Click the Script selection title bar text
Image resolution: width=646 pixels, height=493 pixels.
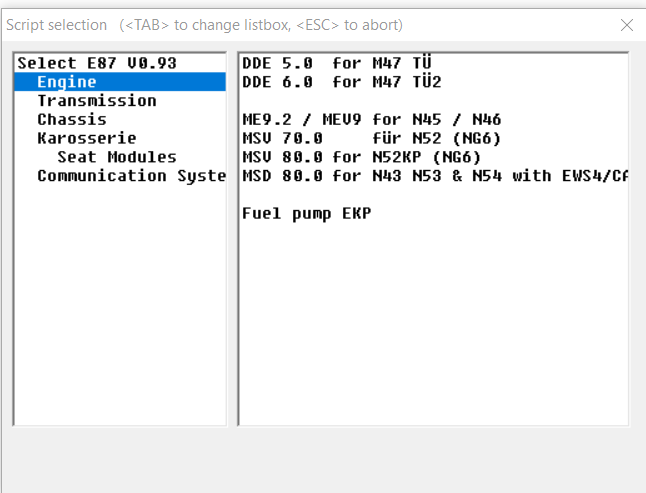(57, 25)
